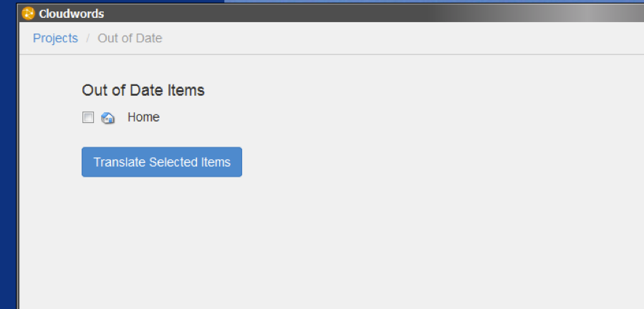This screenshot has height=309, width=644.
Task: Go back to Projects via breadcrumb
Action: coord(55,39)
